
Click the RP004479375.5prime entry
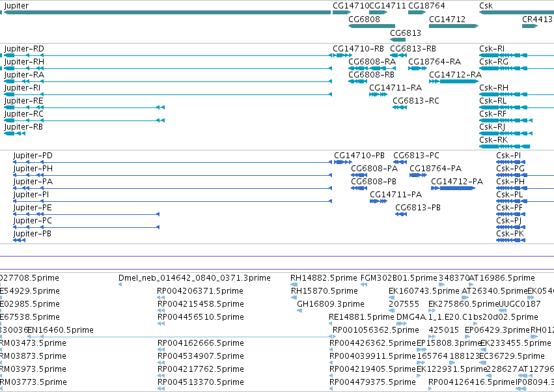coord(372,382)
